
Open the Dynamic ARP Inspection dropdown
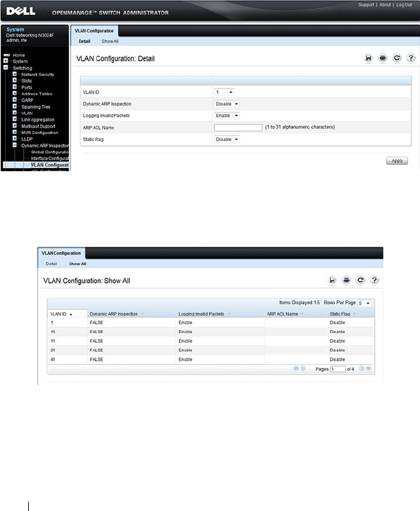click(227, 104)
